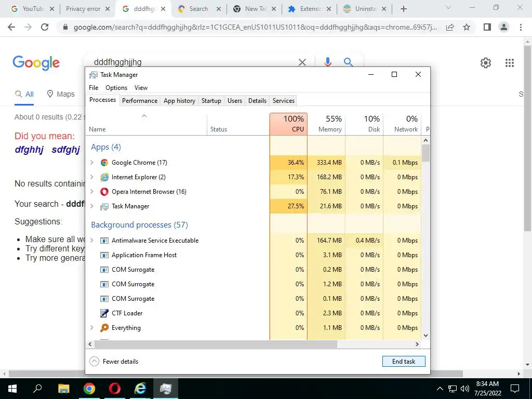Close the Extensions Chrome tab

coord(329,9)
